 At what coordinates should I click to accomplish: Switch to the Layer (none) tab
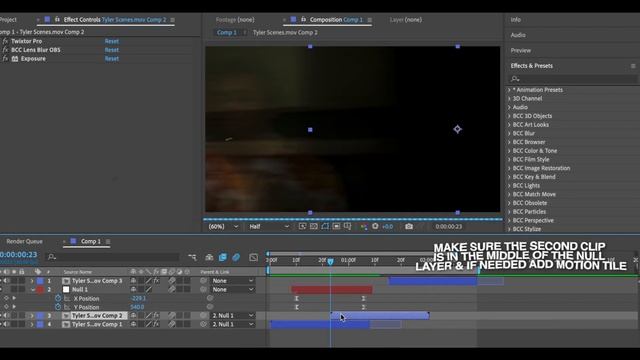pyautogui.click(x=405, y=20)
